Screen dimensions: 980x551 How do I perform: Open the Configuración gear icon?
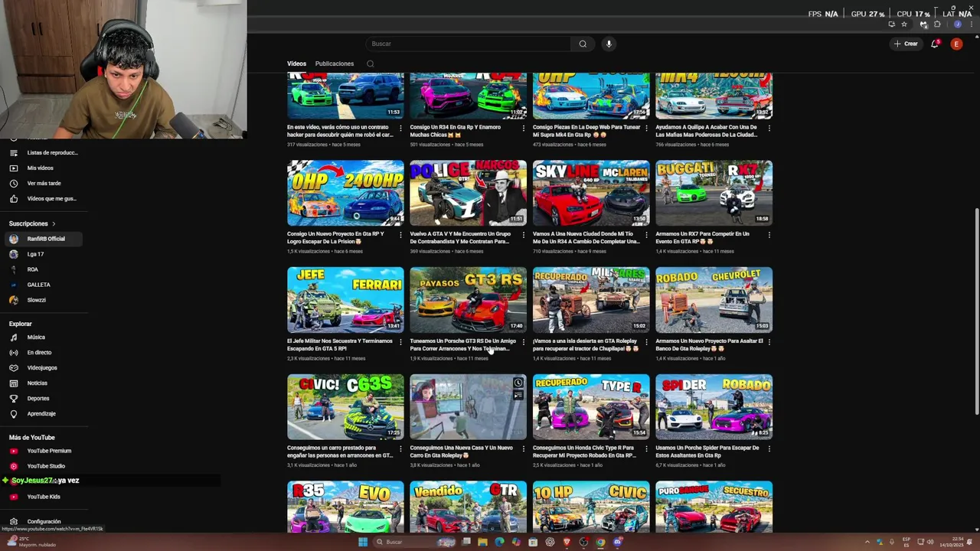coord(13,522)
